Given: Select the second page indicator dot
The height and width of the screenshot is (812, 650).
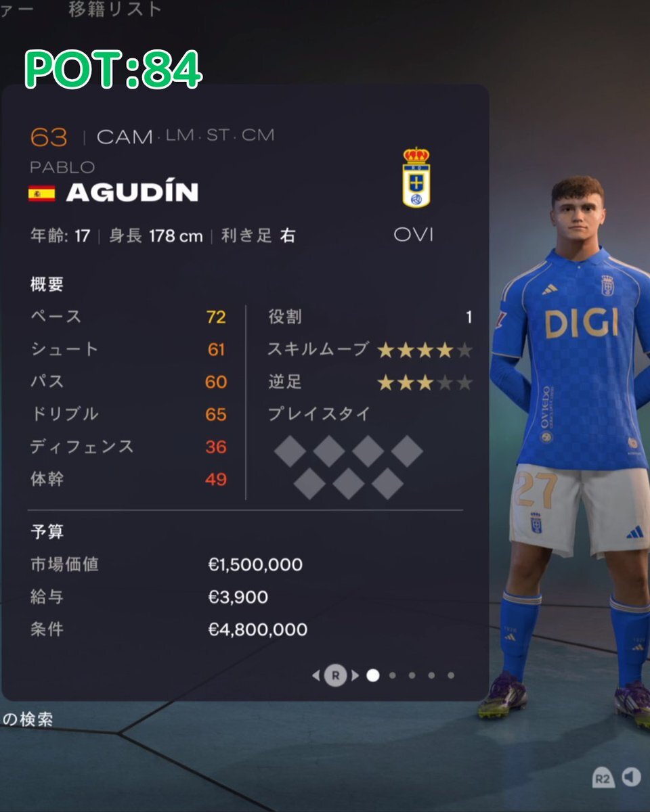Looking at the screenshot, I should click(x=393, y=675).
